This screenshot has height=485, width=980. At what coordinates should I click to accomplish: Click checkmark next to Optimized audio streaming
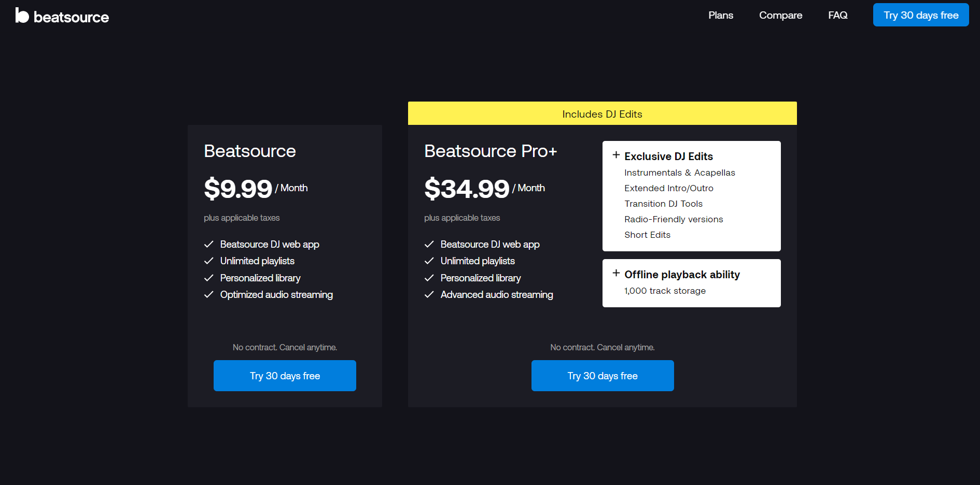209,295
